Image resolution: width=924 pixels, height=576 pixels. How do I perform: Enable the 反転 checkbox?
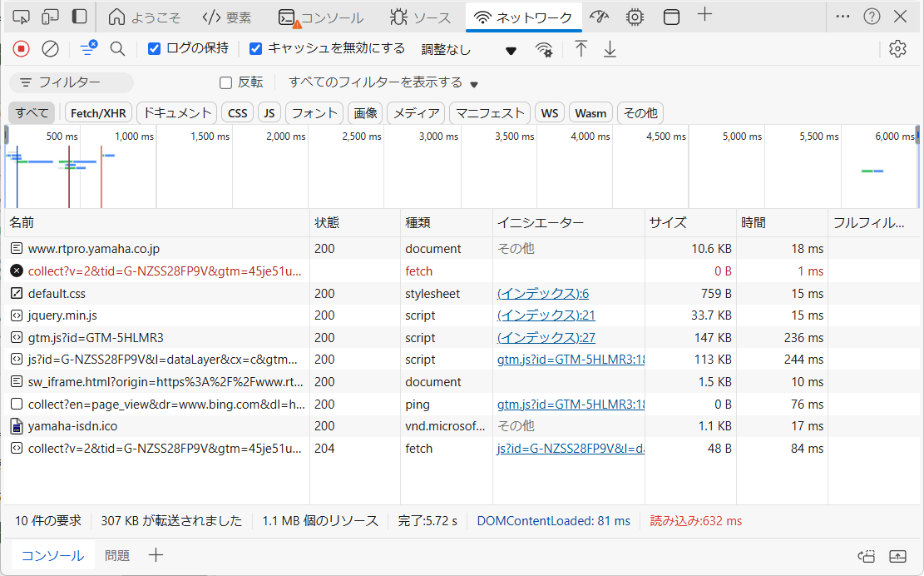pos(225,82)
